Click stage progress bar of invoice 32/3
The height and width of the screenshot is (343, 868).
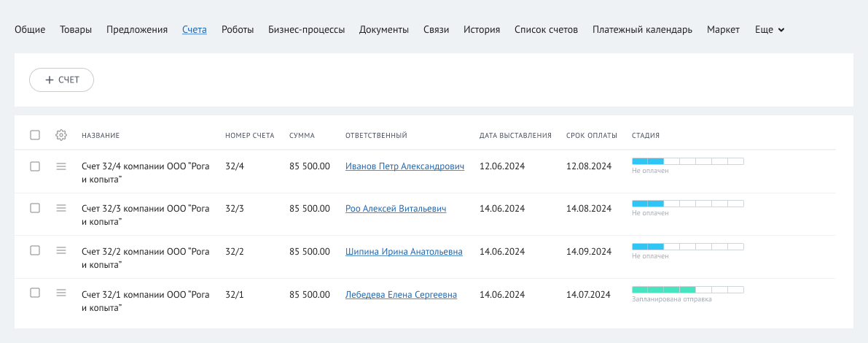tap(687, 204)
